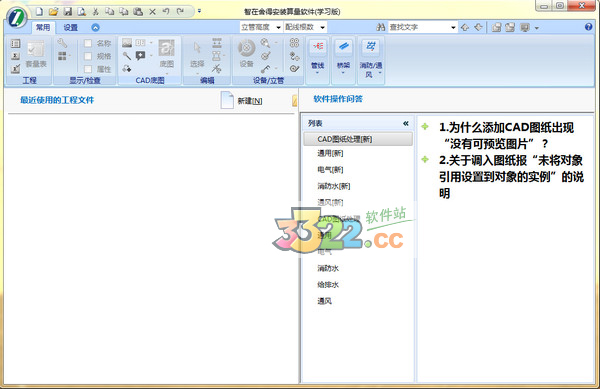Viewport: 600px width, 389px height.
Task: Click the picture icon in CAD底图 group
Action: coord(127,43)
